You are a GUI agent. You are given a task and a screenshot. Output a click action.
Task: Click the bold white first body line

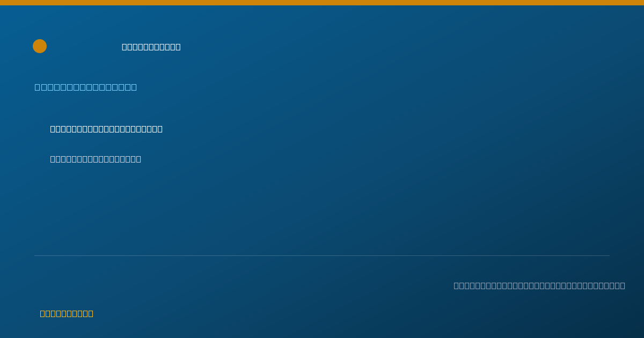pos(106,129)
